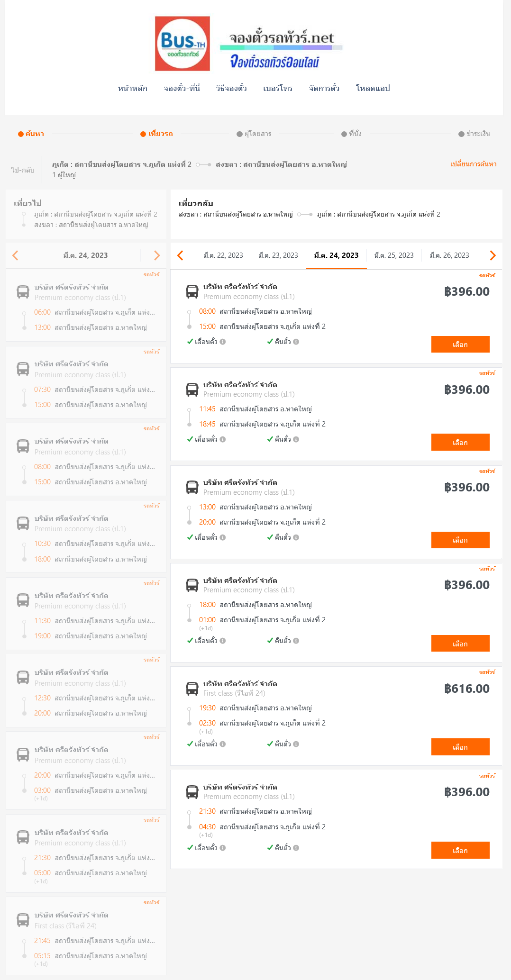Select outbound First class 21:45 trip
The height and width of the screenshot is (980, 511).
(86, 936)
